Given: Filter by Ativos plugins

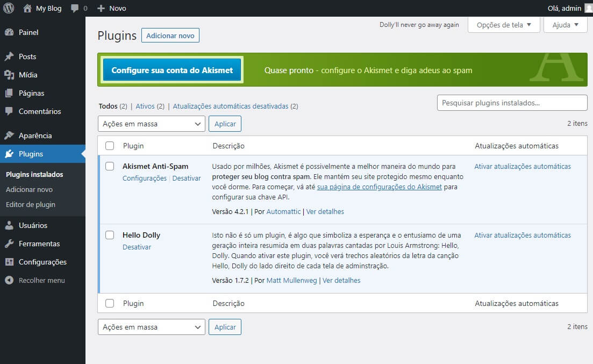Looking at the screenshot, I should pos(145,106).
